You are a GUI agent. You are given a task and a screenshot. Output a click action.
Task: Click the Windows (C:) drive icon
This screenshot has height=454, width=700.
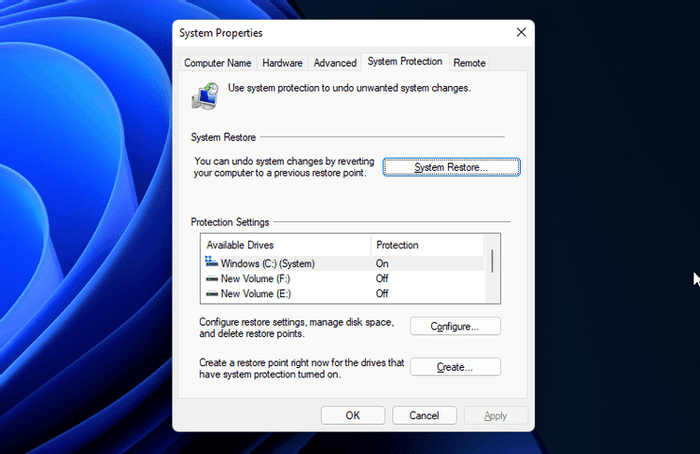click(211, 262)
